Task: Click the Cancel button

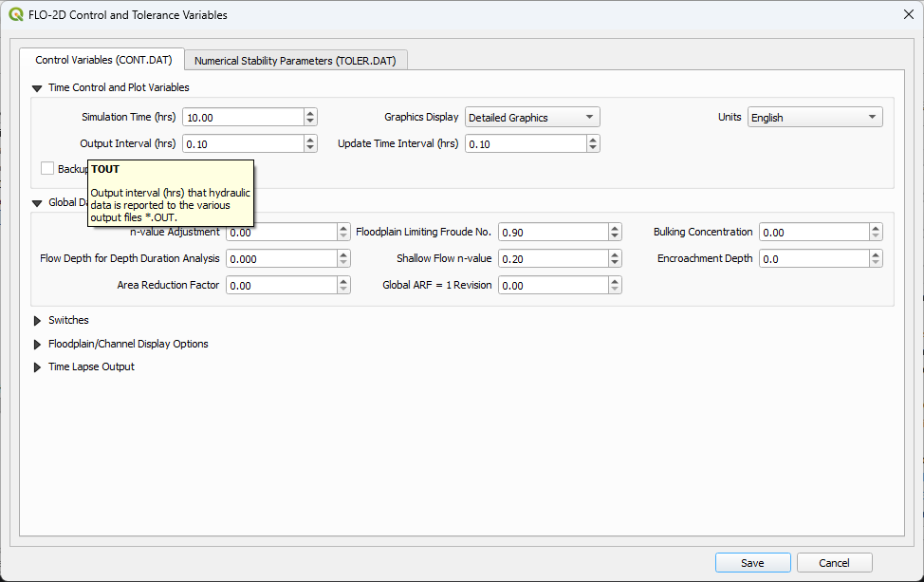Action: tap(835, 563)
